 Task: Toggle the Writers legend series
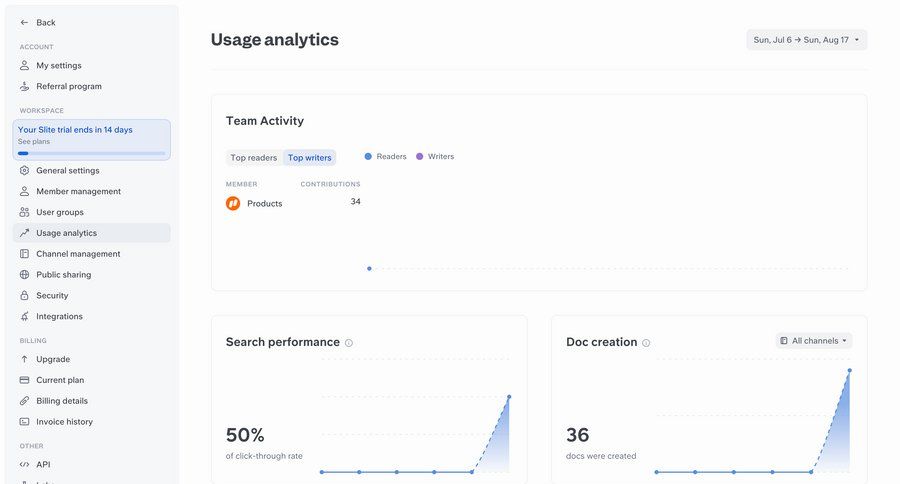pyautogui.click(x=435, y=157)
